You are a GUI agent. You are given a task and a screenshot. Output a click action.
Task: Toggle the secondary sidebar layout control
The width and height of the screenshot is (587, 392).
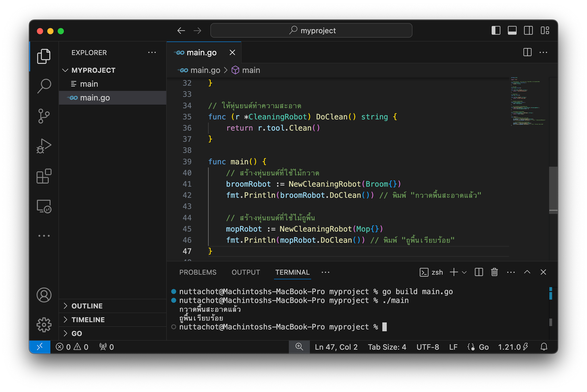coord(528,30)
